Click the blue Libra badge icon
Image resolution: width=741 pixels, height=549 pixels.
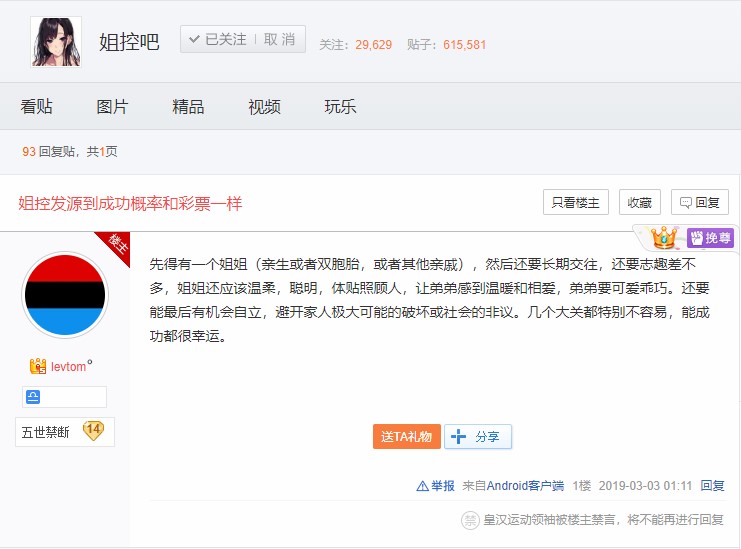click(x=33, y=397)
